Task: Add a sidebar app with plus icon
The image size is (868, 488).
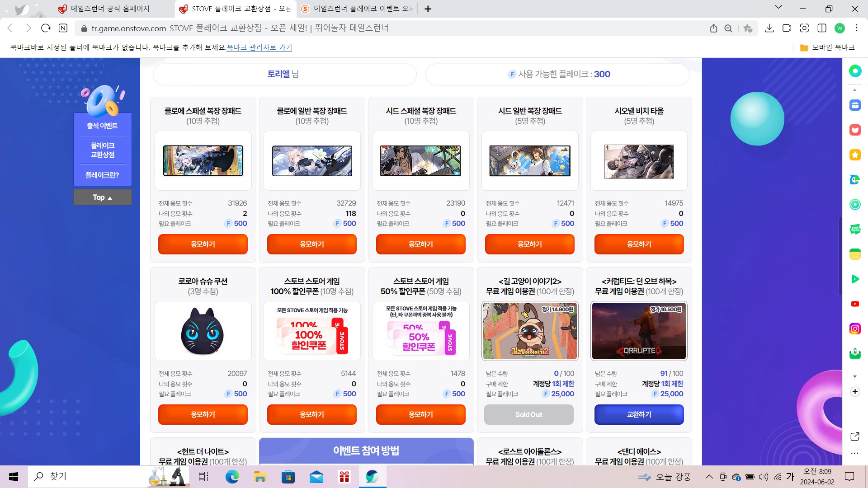Action: pos(855,392)
